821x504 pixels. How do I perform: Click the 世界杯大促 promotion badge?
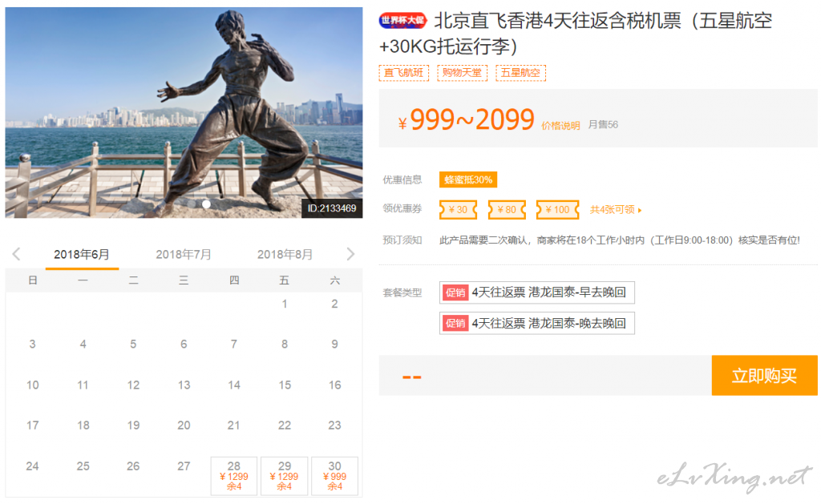tap(402, 21)
